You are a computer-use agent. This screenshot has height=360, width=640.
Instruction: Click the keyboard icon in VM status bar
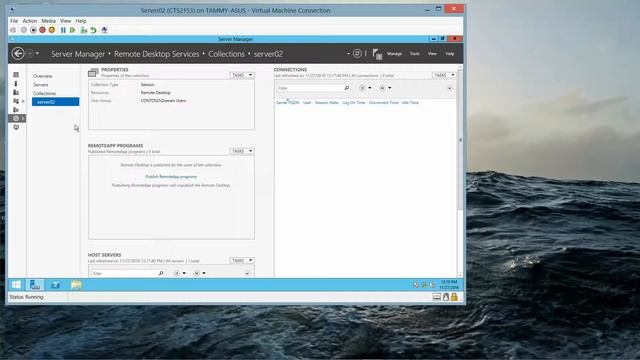tap(437, 297)
